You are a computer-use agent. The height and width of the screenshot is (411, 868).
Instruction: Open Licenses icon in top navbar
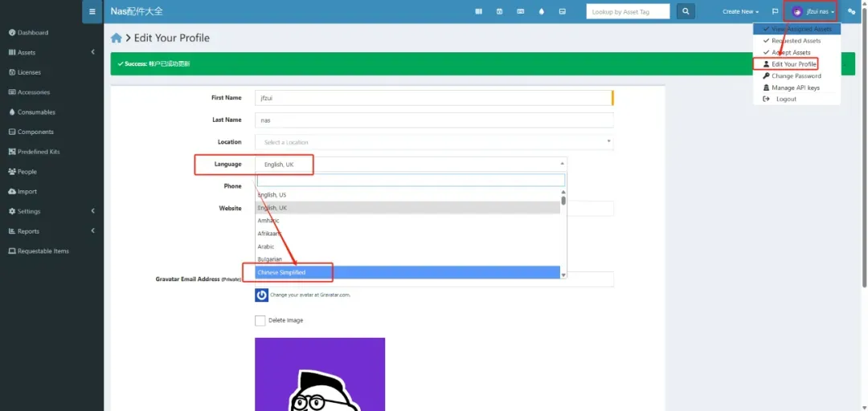499,11
